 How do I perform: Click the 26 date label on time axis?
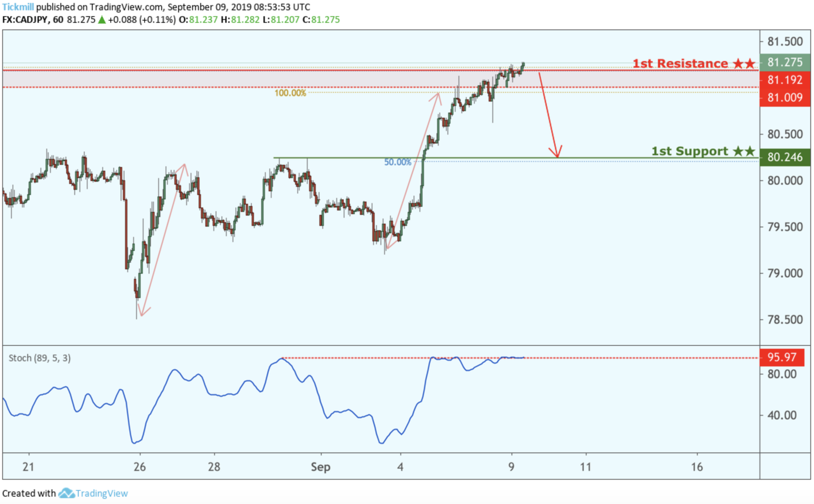click(139, 467)
